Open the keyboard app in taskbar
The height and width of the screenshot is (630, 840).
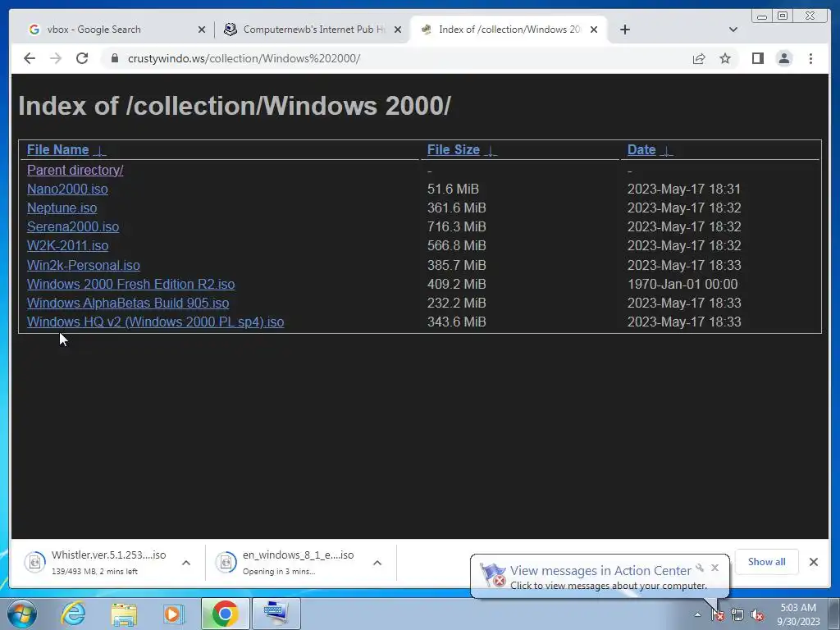[x=276, y=614]
